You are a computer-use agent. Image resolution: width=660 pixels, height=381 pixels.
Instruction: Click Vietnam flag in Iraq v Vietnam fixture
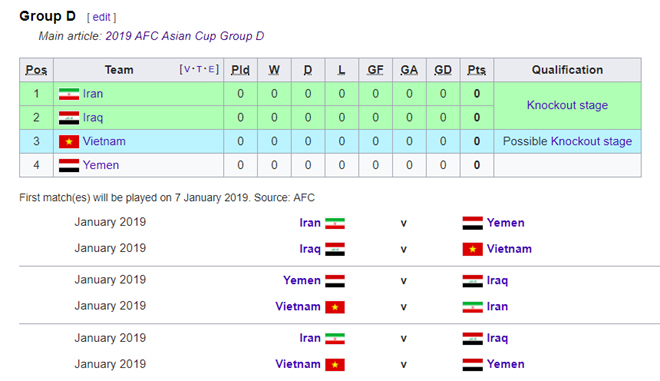pos(473,249)
